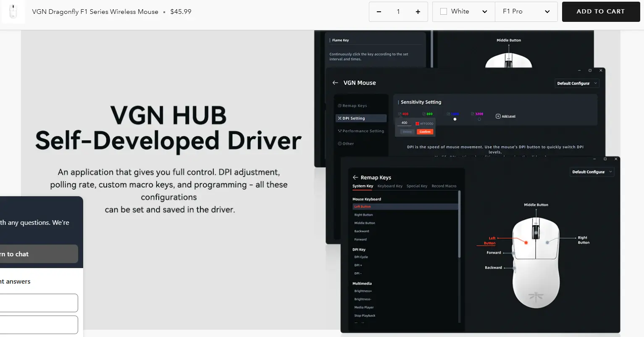Go back using arrow in Remap Keys window
The image size is (644, 337).
click(x=355, y=177)
